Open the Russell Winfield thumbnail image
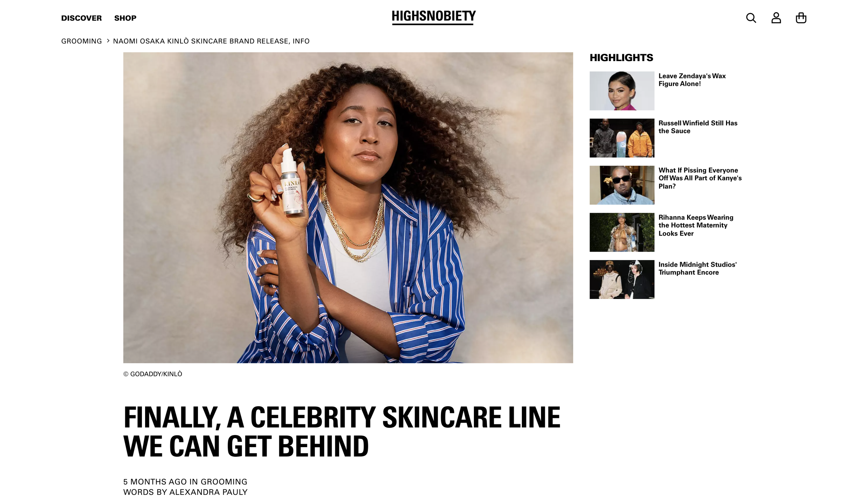Image resolution: width=868 pixels, height=501 pixels. (622, 138)
